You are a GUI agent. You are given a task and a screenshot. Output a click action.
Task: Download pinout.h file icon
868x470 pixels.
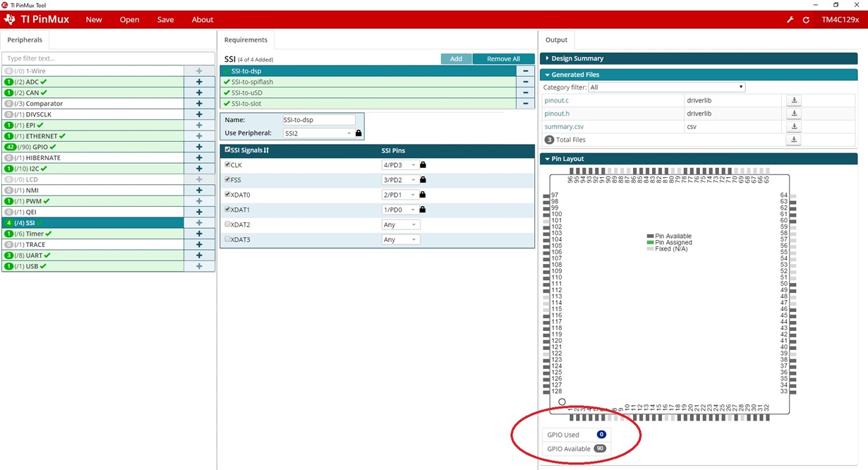pyautogui.click(x=794, y=114)
